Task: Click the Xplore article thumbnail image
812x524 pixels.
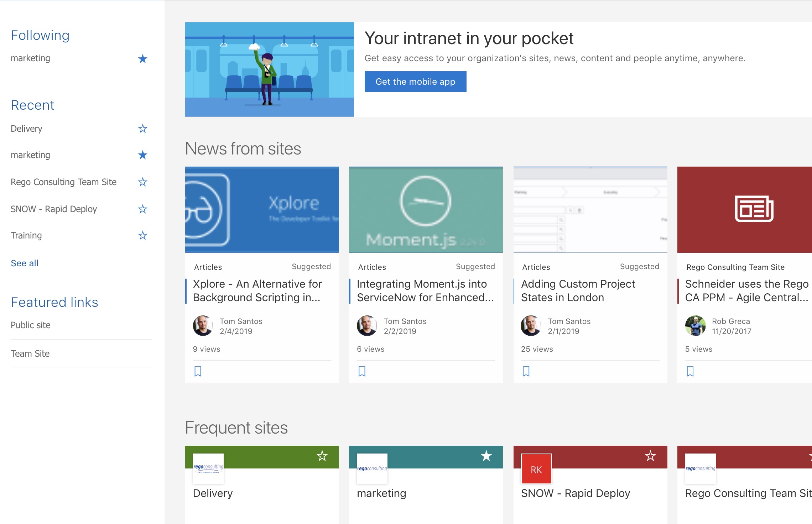Action: click(x=262, y=210)
